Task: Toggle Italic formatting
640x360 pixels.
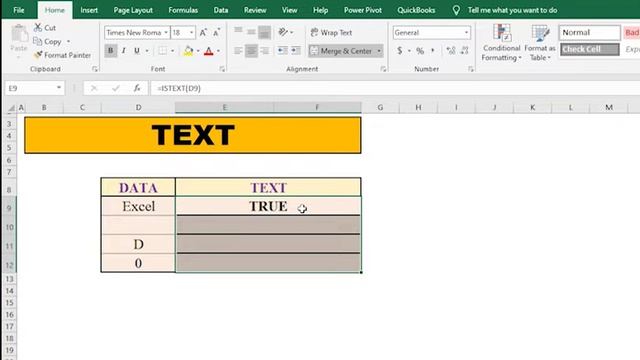Action: pyautogui.click(x=124, y=51)
